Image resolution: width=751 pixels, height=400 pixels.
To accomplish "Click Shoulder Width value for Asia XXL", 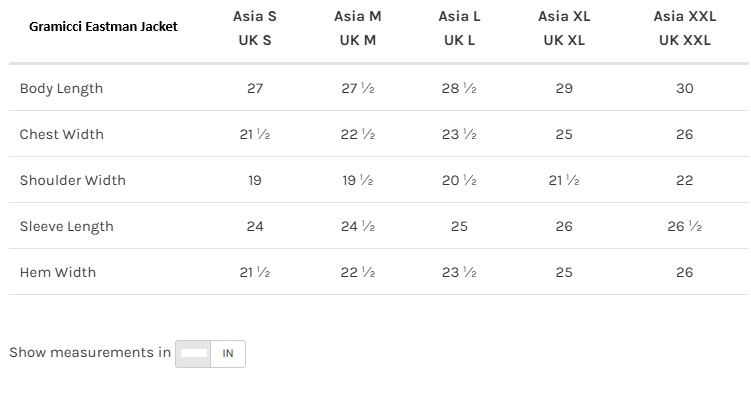I will point(684,180).
